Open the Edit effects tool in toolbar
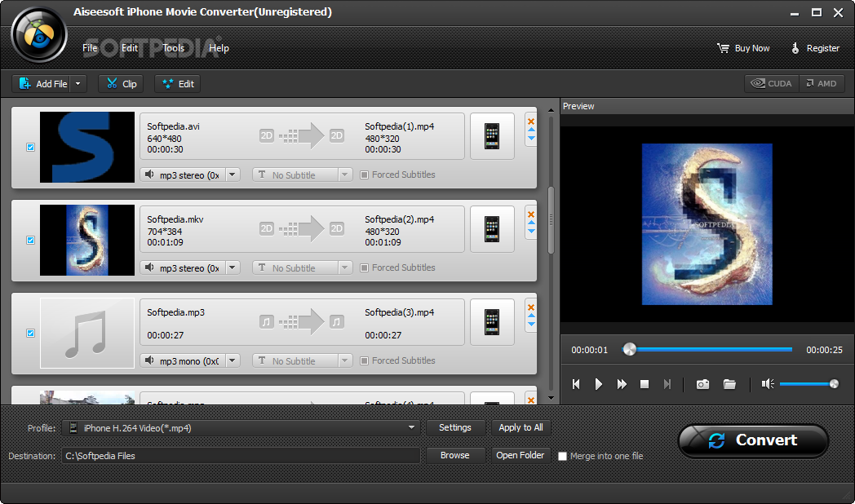The image size is (855, 504). 178,83
